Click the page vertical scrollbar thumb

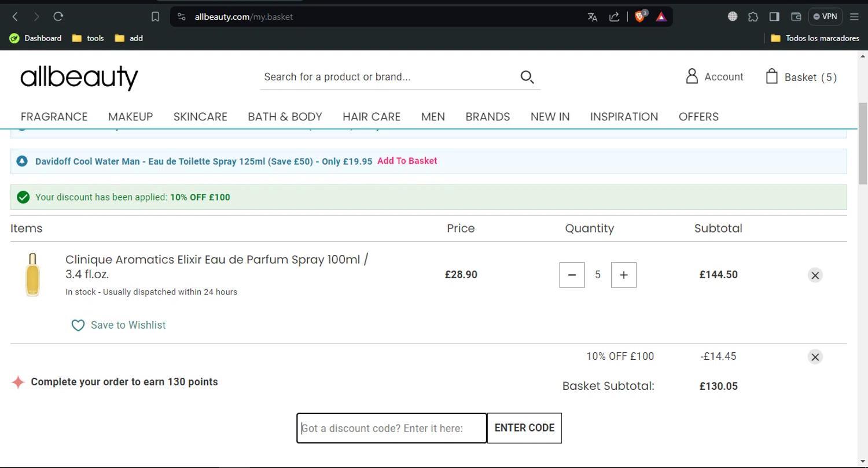tap(863, 143)
